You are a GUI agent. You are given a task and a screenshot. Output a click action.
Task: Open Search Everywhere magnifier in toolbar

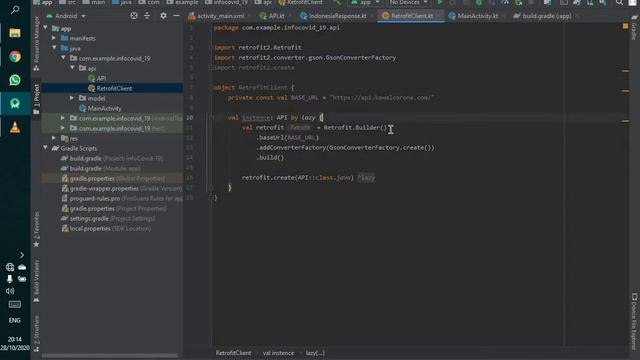coord(620,2)
